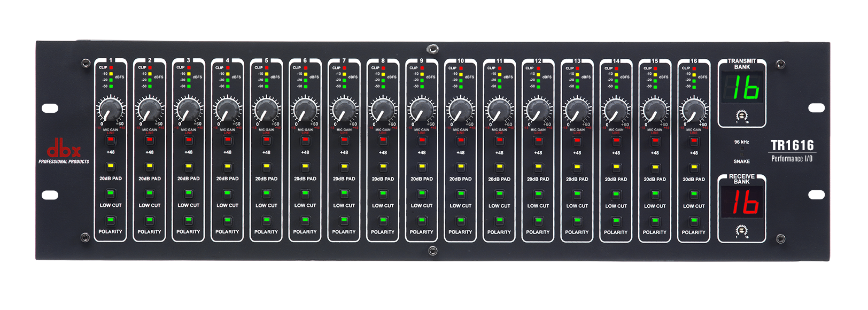This screenshot has height=310, width=868.
Task: Flip POLARITY on channel 1
Action: [111, 220]
